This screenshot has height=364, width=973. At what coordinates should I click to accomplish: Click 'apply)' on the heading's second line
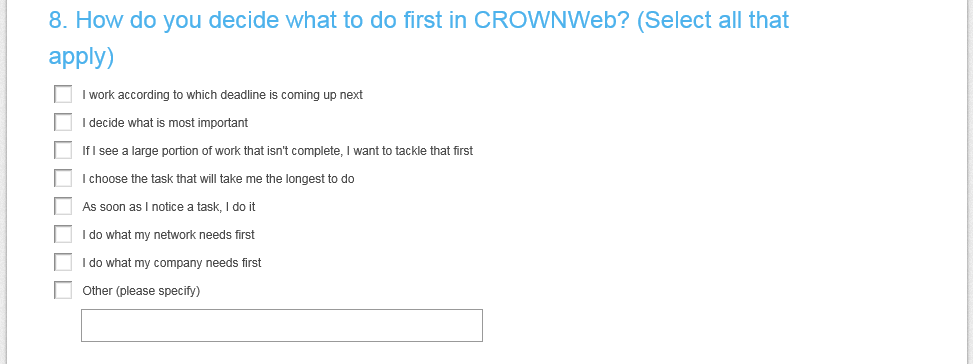coord(81,56)
